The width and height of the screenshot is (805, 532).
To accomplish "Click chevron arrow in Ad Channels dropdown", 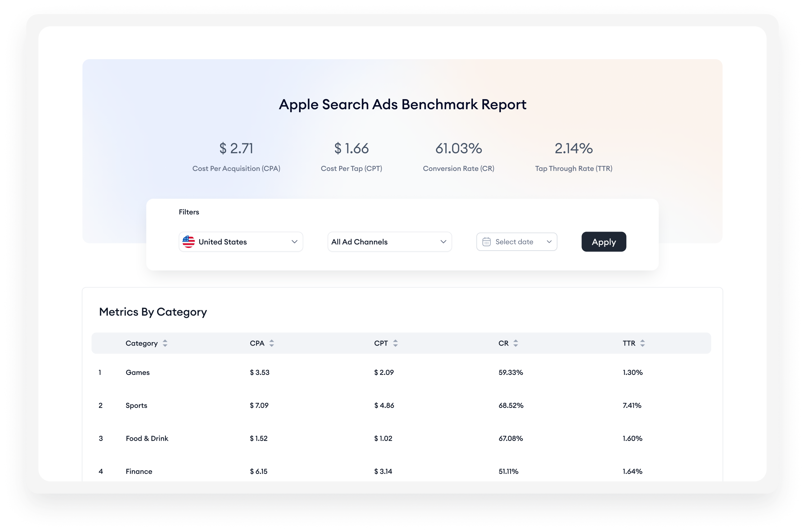I will pyautogui.click(x=443, y=242).
